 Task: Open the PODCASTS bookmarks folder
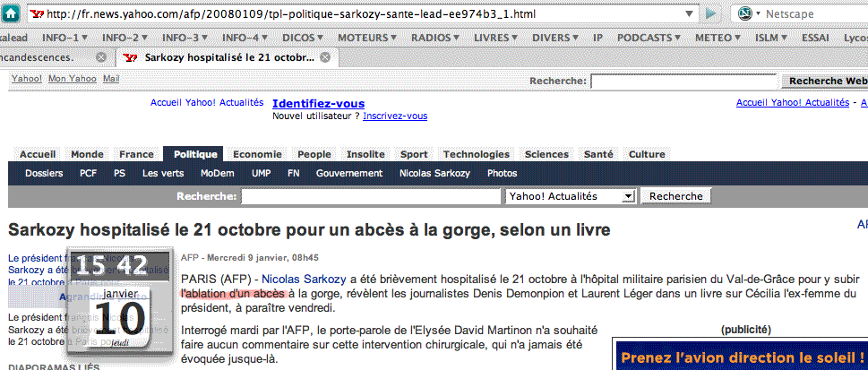pyautogui.click(x=649, y=38)
